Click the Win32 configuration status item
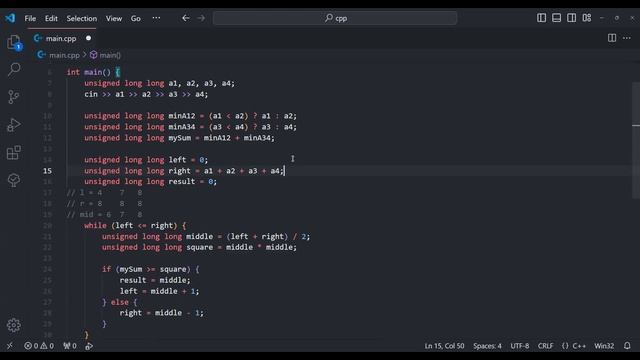 [x=604, y=346]
